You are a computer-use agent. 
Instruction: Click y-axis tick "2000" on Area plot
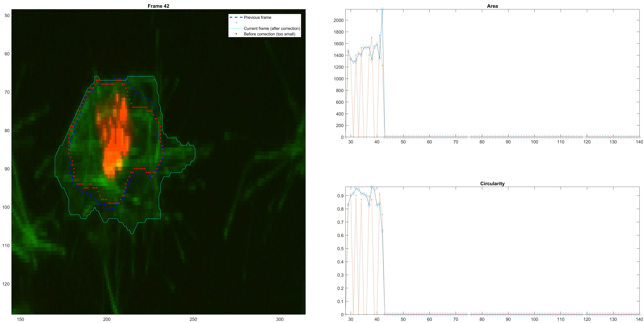pyautogui.click(x=339, y=20)
